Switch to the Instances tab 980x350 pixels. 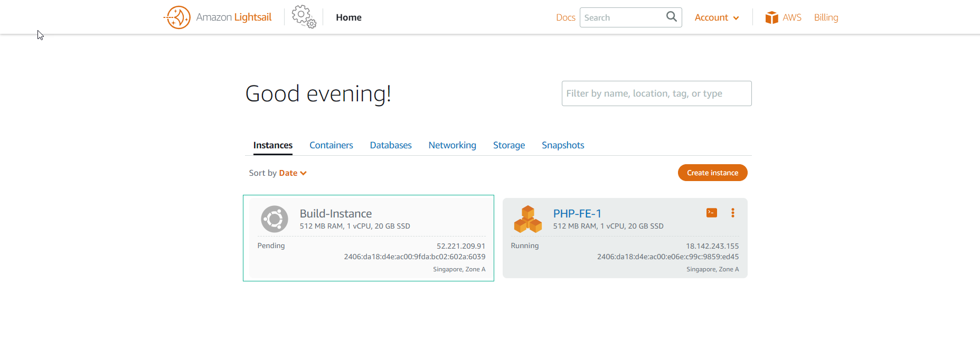point(272,145)
